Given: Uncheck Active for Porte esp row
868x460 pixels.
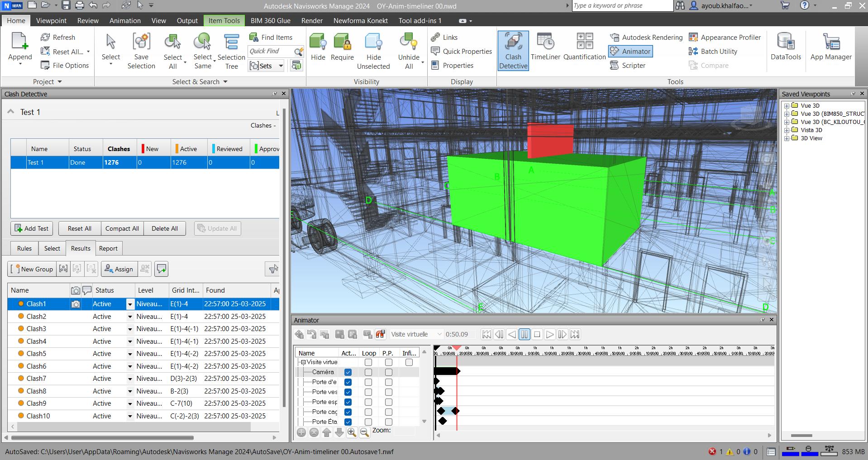Looking at the screenshot, I should 348,402.
